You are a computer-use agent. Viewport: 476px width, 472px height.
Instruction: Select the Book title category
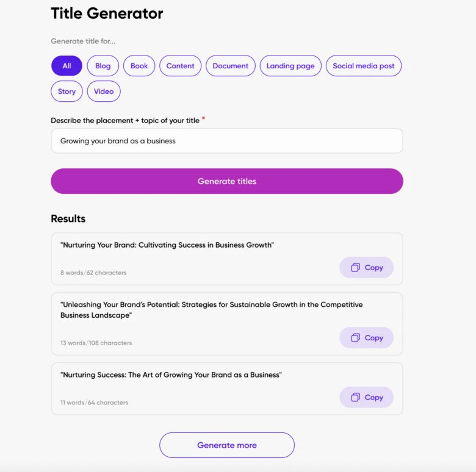pyautogui.click(x=139, y=66)
